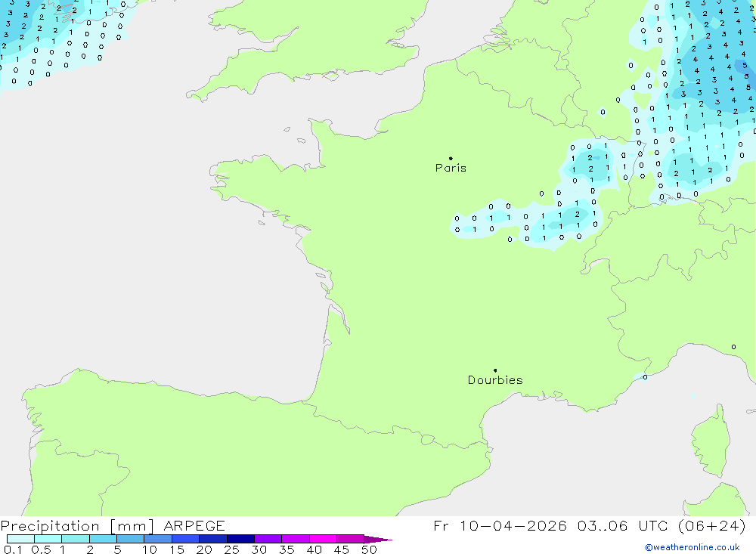
Task: Select the Dourbies map label
Action: coord(495,380)
